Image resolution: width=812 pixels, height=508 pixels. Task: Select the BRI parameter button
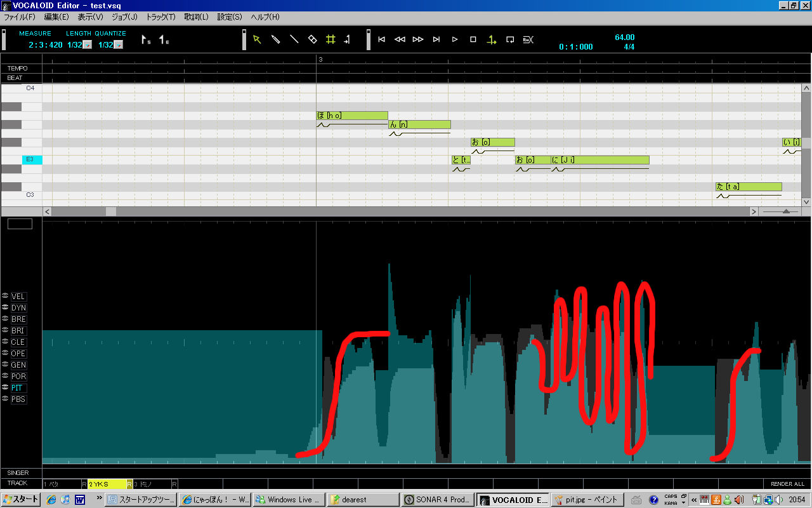tap(18, 330)
